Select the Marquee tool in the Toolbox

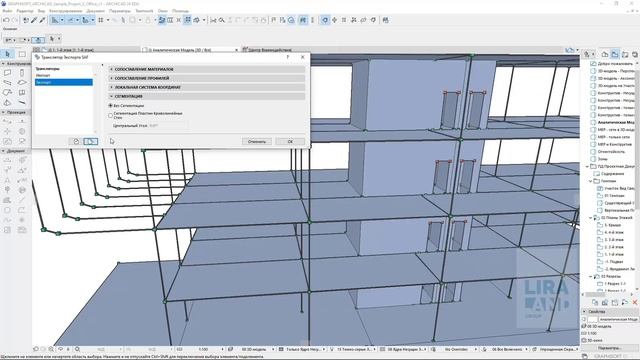(22, 54)
